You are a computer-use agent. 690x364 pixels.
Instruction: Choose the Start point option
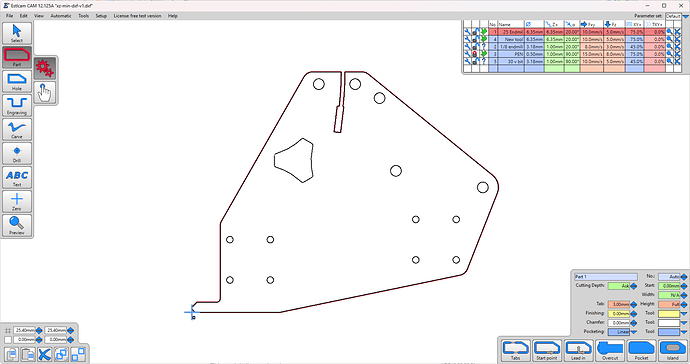[547, 351]
